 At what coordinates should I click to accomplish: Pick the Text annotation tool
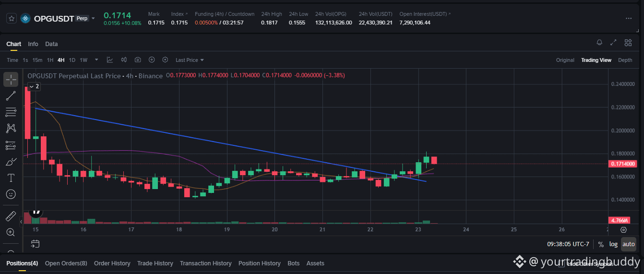pos(11,178)
